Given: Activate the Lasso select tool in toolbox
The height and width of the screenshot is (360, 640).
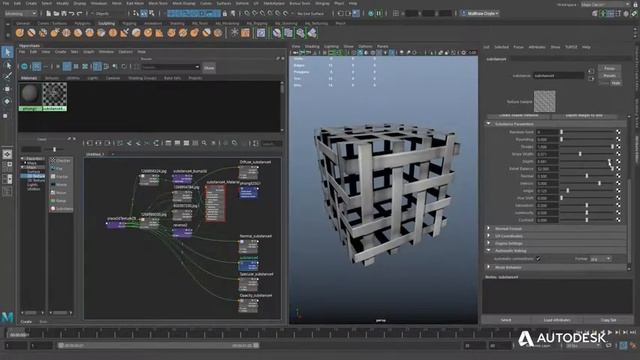Looking at the screenshot, I should click(x=7, y=65).
